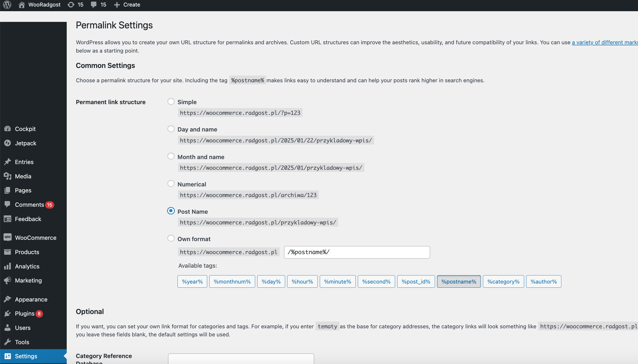Click the Jetpack sidebar icon
The width and height of the screenshot is (638, 364).
tap(8, 143)
